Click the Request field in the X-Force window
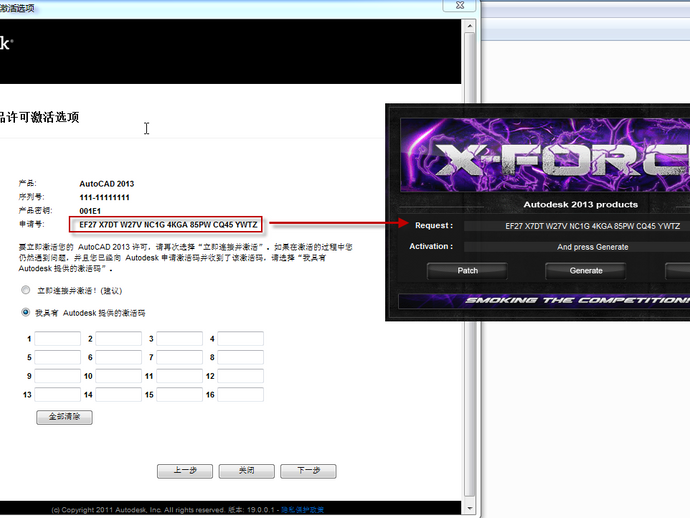Screen dimensions: 690x518 point(577,226)
